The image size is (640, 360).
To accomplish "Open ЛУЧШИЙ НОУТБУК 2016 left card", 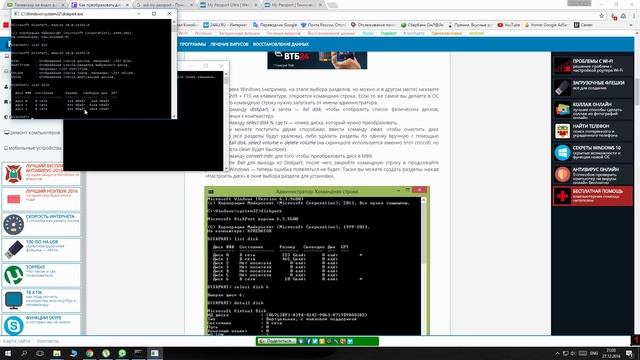I will pyautogui.click(x=41, y=199).
